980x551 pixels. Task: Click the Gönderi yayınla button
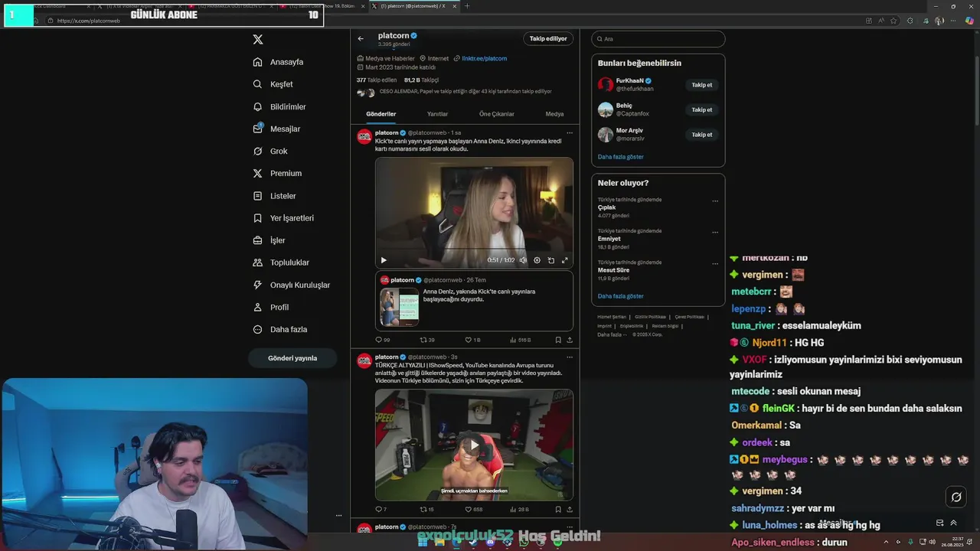(x=292, y=358)
